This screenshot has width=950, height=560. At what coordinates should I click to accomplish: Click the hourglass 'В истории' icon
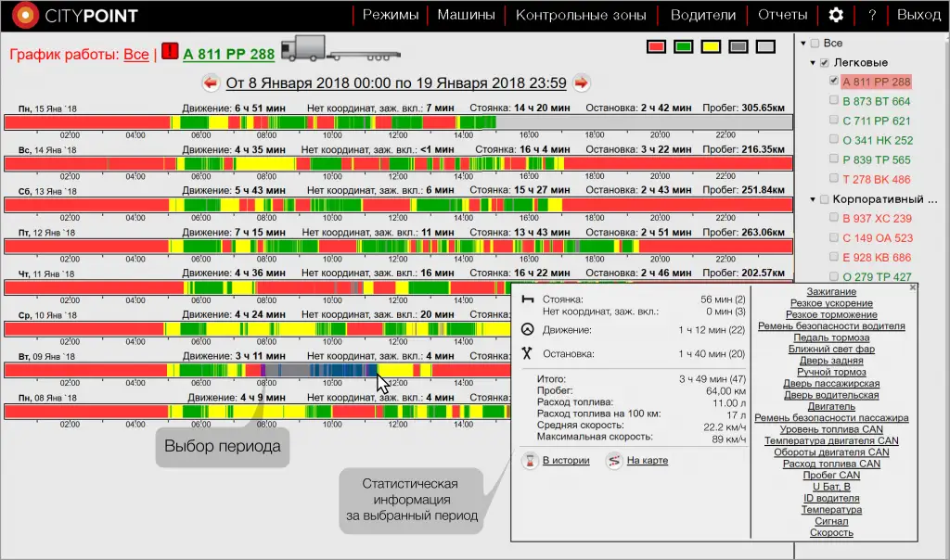[x=530, y=461]
